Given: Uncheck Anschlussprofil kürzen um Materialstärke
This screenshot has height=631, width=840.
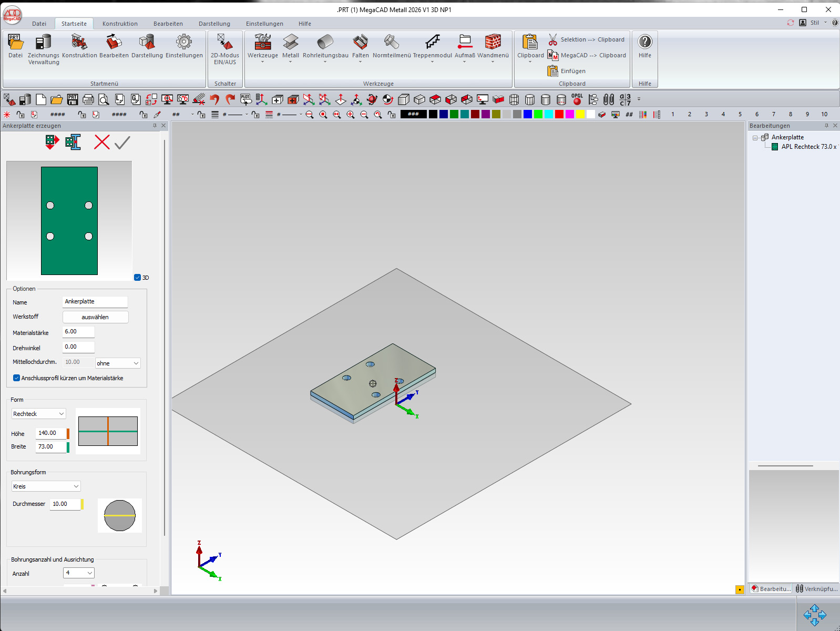Looking at the screenshot, I should 17,378.
